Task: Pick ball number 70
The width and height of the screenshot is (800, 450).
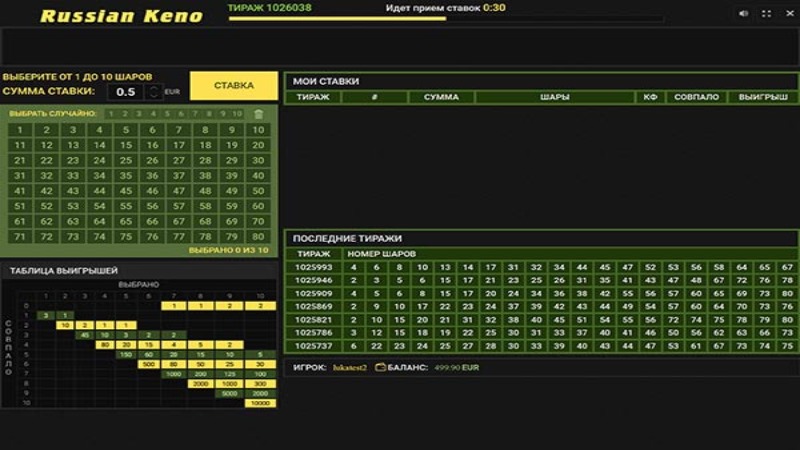Action: click(x=258, y=221)
